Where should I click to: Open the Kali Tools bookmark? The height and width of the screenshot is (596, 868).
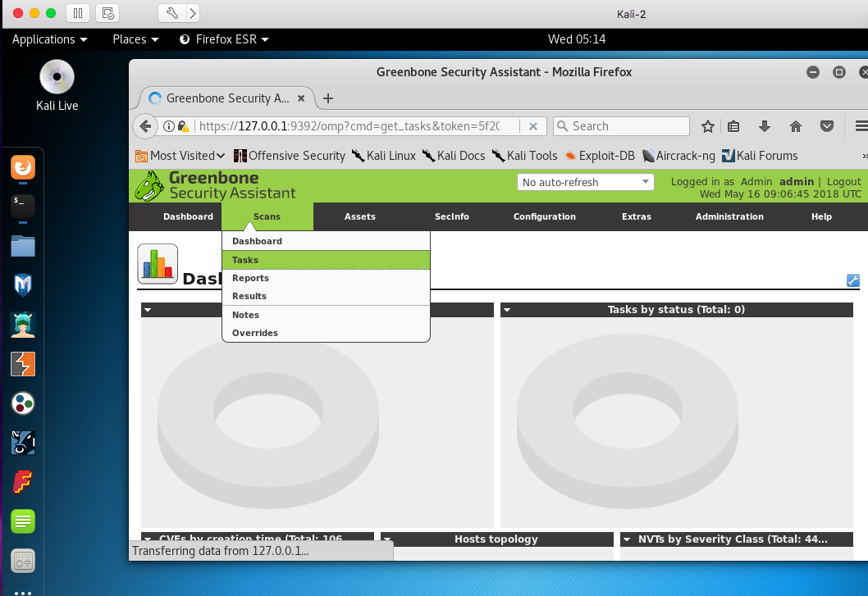pyautogui.click(x=525, y=156)
